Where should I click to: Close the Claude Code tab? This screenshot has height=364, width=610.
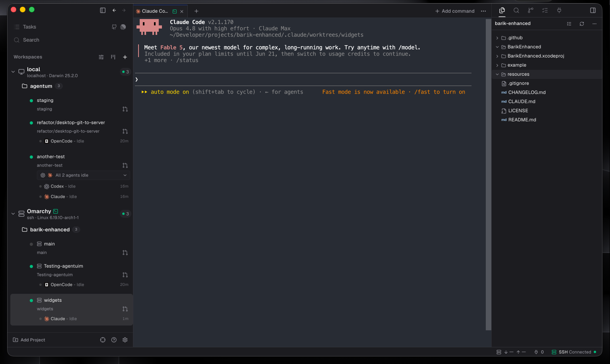pyautogui.click(x=182, y=11)
